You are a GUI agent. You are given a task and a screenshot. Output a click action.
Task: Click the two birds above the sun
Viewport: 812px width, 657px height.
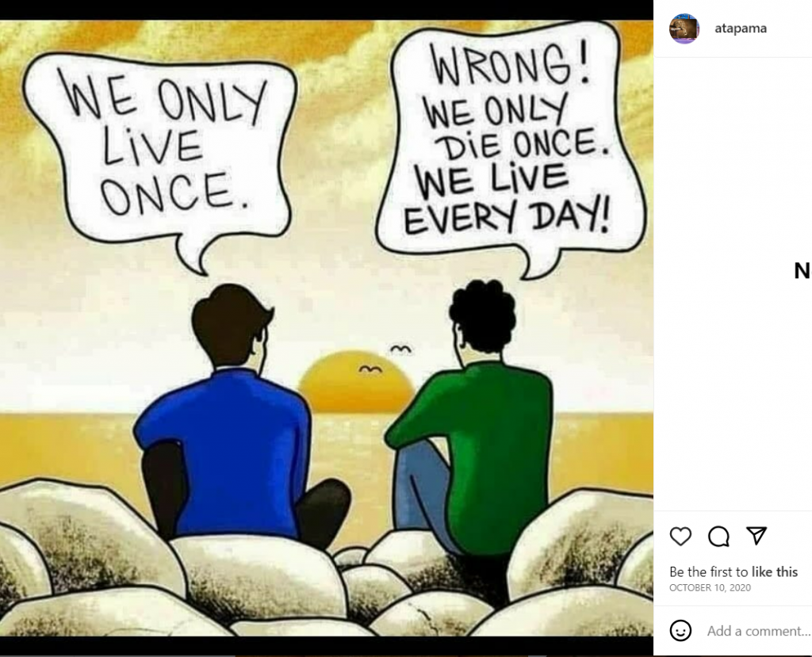tap(385, 359)
